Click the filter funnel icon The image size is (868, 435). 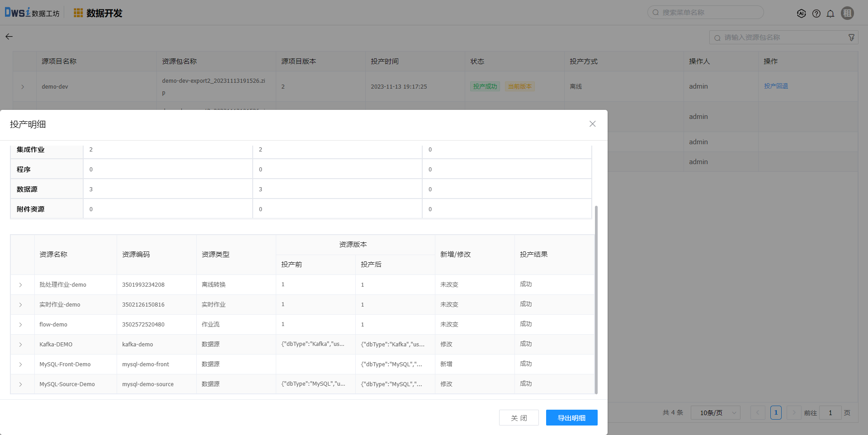pyautogui.click(x=851, y=38)
